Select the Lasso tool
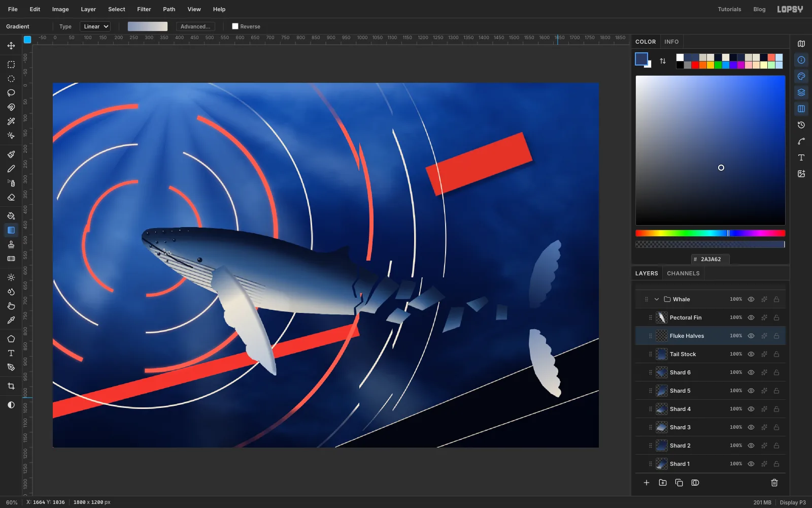This screenshot has height=508, width=812. tap(11, 93)
